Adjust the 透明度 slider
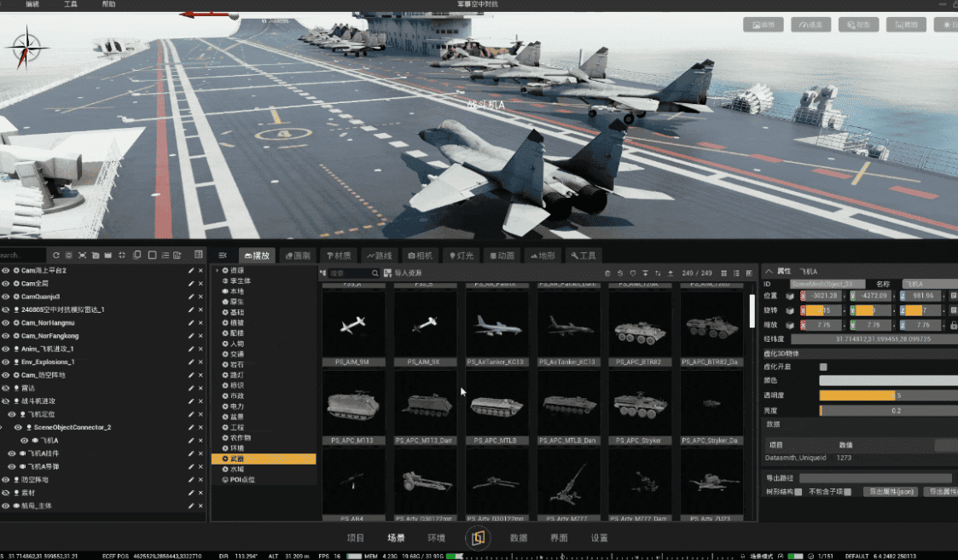 (857, 395)
